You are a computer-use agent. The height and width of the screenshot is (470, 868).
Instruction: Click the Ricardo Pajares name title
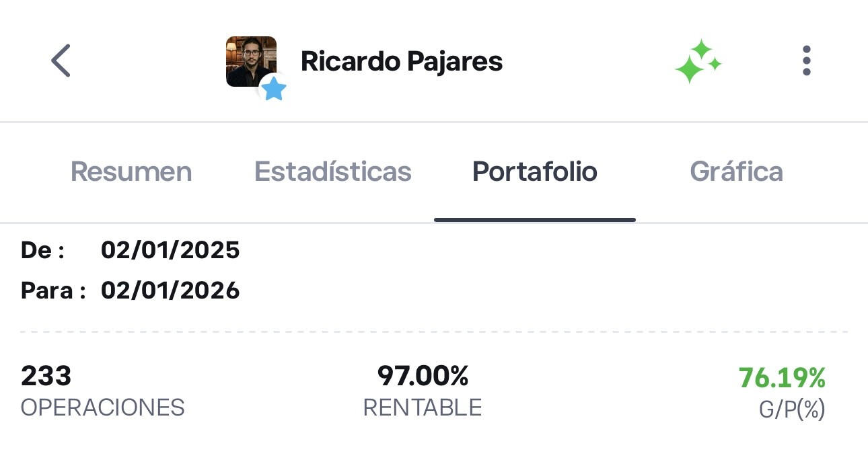[401, 62]
